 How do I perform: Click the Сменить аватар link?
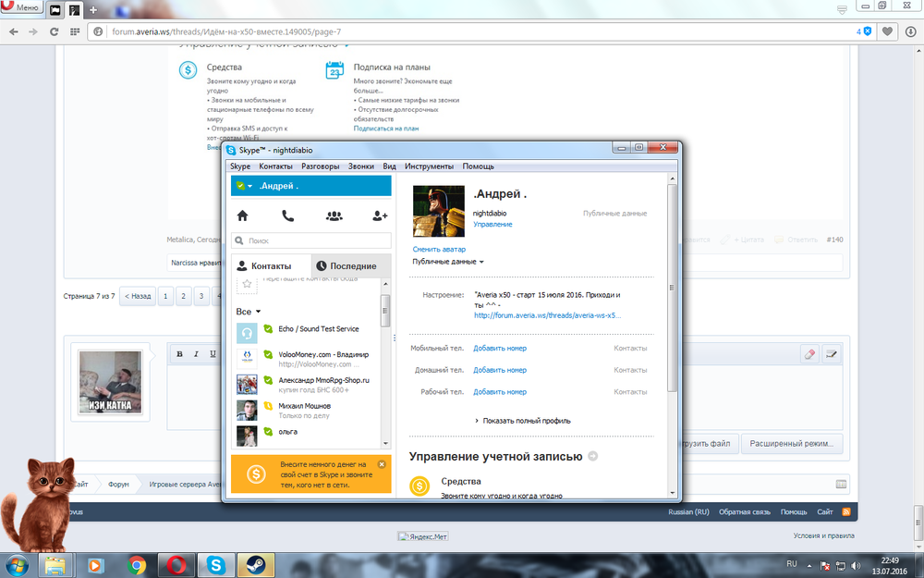439,249
